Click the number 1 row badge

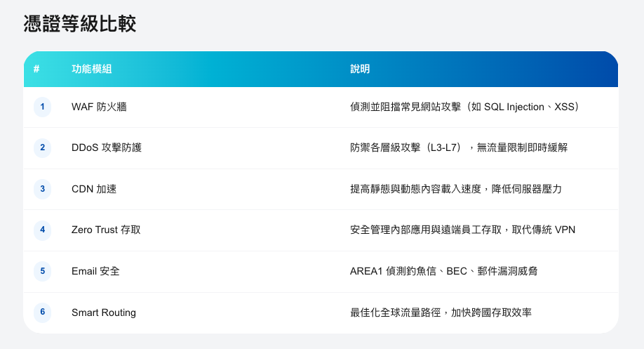pyautogui.click(x=42, y=107)
